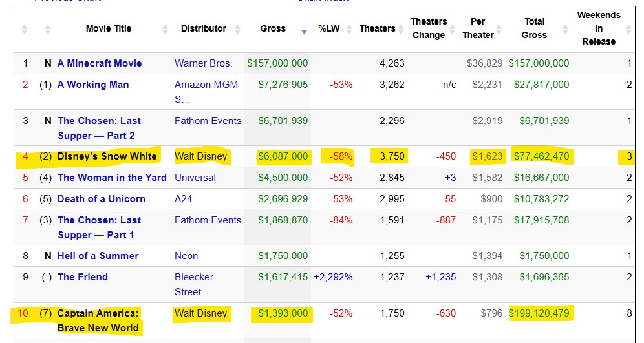This screenshot has width=644, height=343.
Task: Select the -887 theaters change value
Action: coord(446,220)
